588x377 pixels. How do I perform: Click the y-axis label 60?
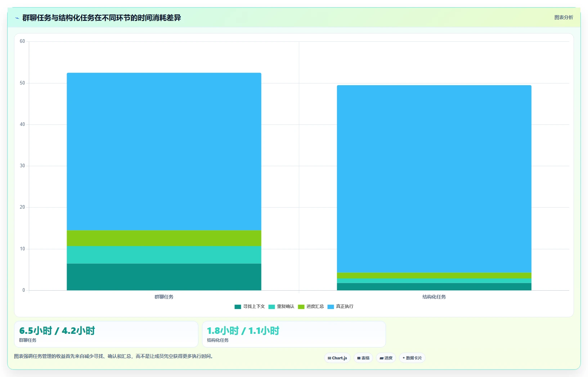[x=22, y=41]
